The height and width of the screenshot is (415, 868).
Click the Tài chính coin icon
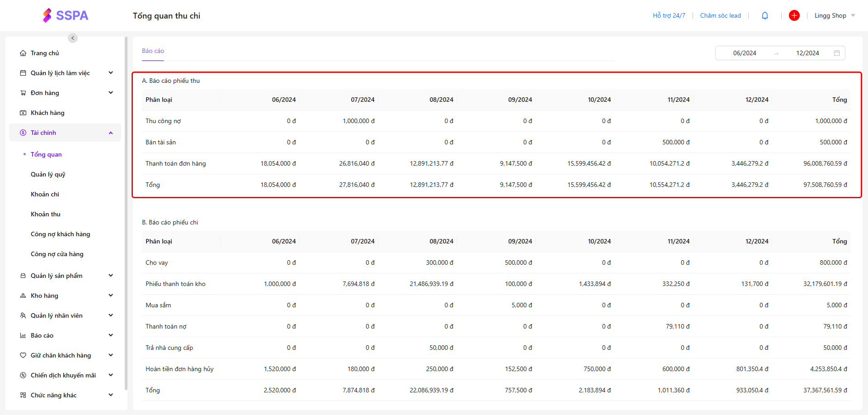(23, 133)
